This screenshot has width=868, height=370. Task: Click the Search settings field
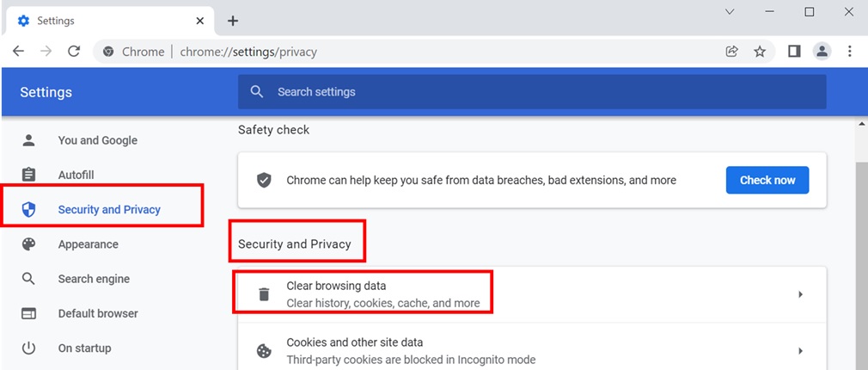click(x=533, y=92)
